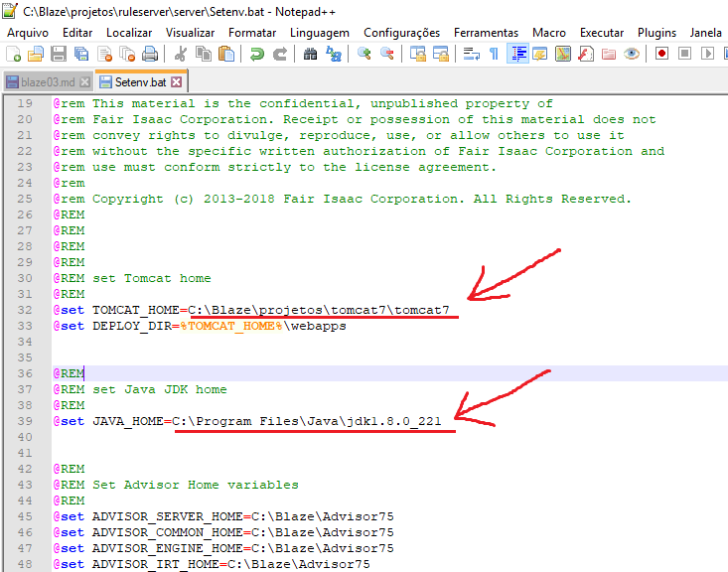728x572 pixels.
Task: Toggle the monitoring eye icon
Action: pyautogui.click(x=631, y=54)
